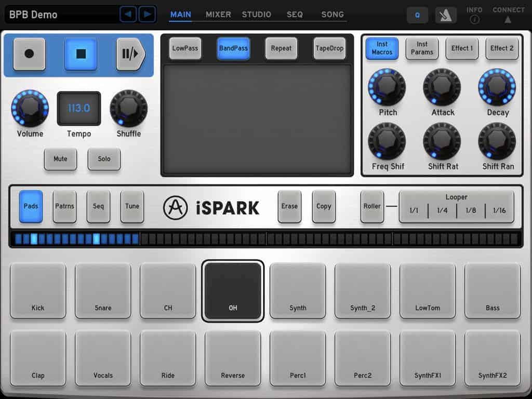Open the INFO icon
Screen dimensions: 532x399
(474, 20)
